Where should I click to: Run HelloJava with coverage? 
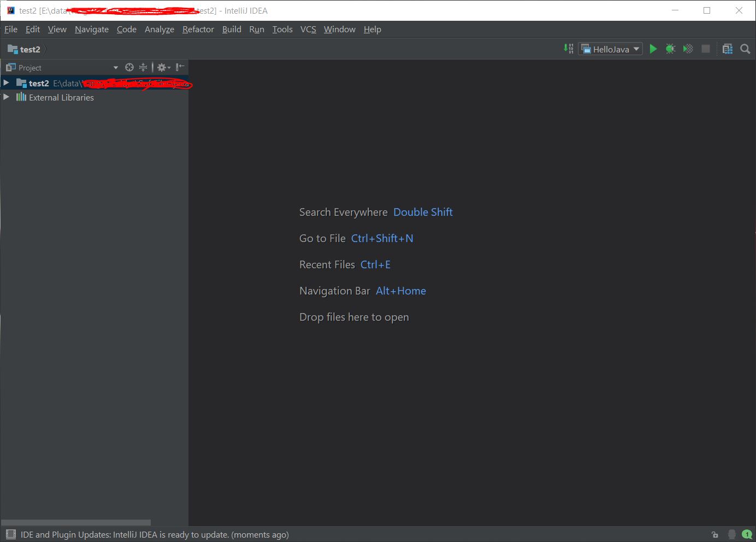pyautogui.click(x=688, y=49)
